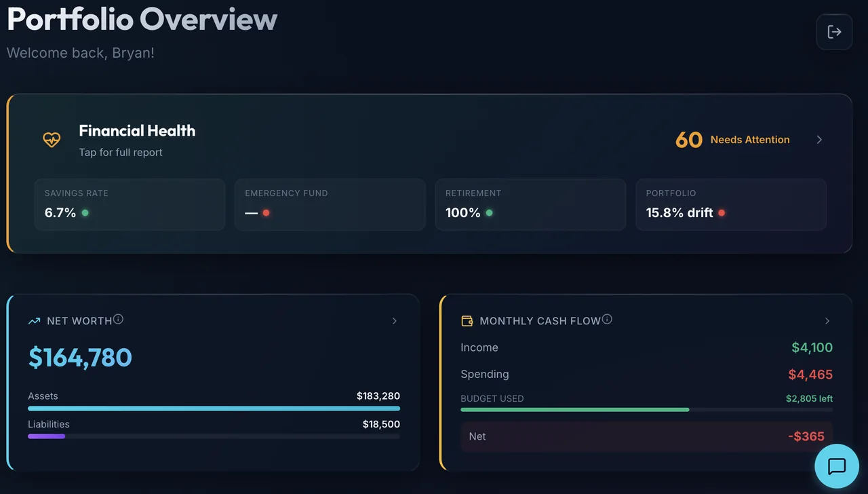The width and height of the screenshot is (868, 494).
Task: Click the $4,100 income value
Action: [x=812, y=347]
